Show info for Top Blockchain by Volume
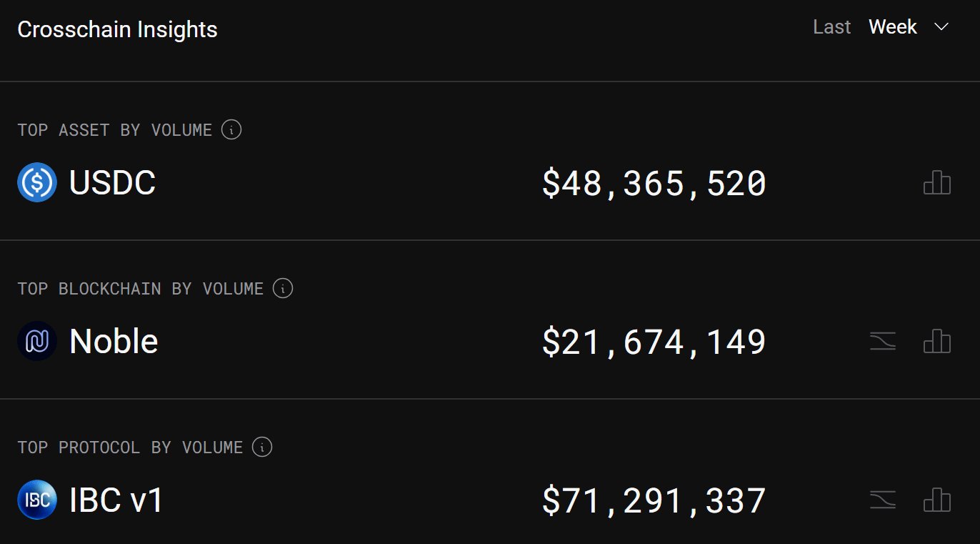This screenshot has height=544, width=980. tap(283, 289)
